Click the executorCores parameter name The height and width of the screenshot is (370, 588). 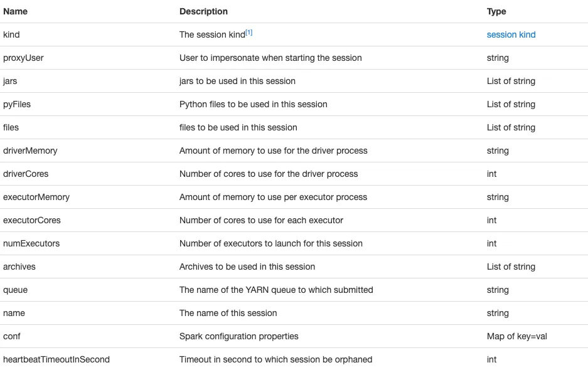(32, 220)
